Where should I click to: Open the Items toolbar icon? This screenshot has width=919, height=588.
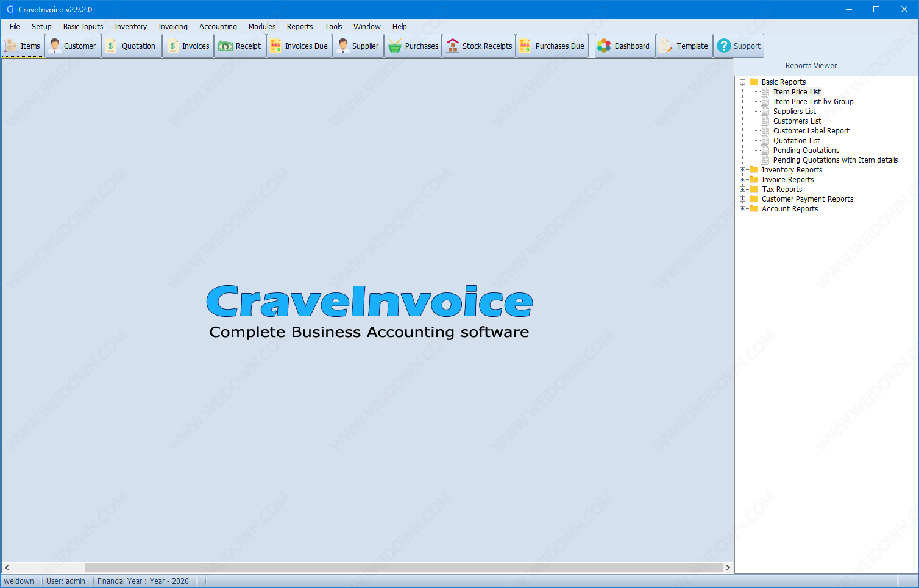tap(11, 46)
